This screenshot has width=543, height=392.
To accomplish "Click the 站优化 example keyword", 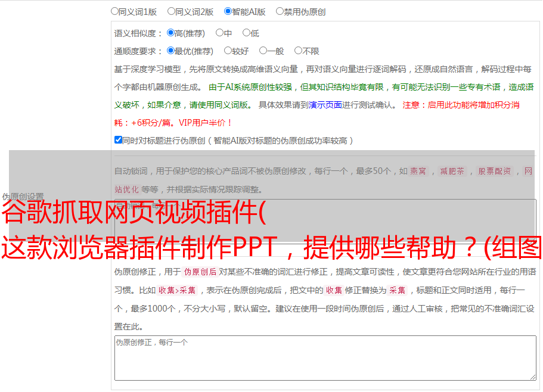I will [x=126, y=189].
